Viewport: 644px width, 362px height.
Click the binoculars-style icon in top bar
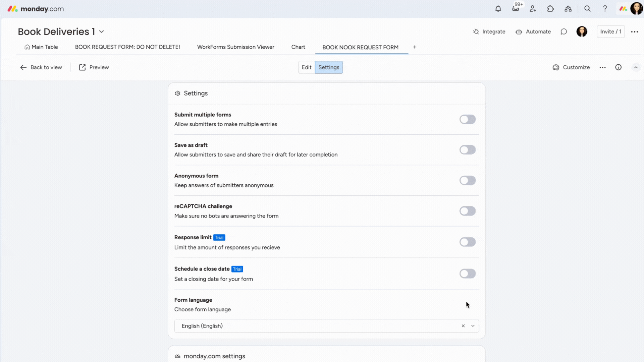pyautogui.click(x=568, y=9)
